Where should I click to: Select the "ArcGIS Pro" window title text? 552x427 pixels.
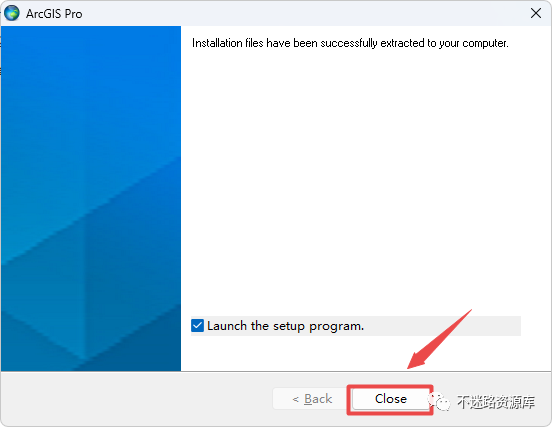click(x=54, y=14)
